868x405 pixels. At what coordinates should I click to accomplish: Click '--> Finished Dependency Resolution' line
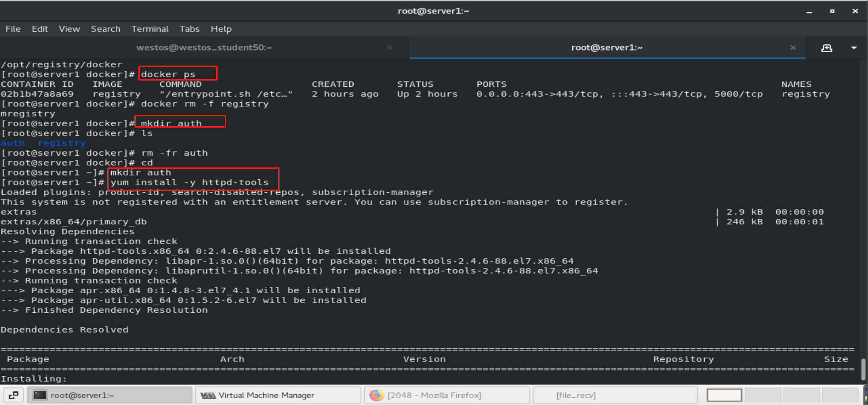tap(104, 310)
